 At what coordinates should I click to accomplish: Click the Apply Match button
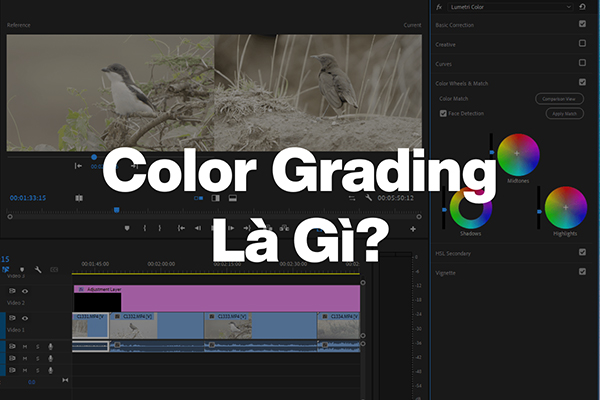[564, 114]
